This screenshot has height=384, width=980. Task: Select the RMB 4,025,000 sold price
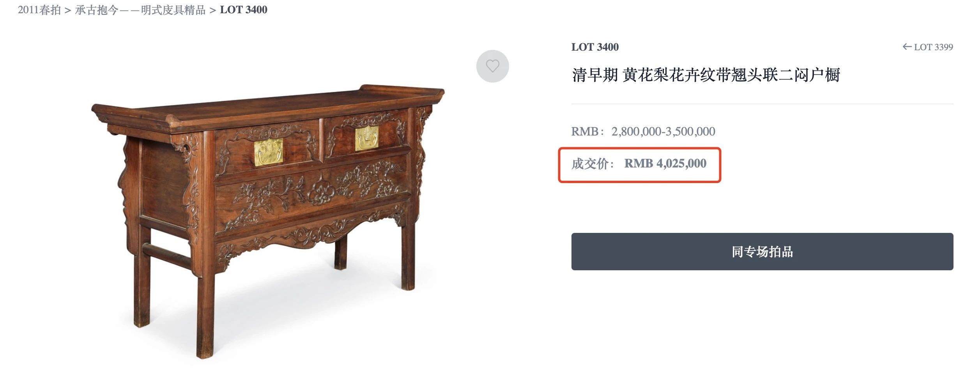tap(665, 164)
